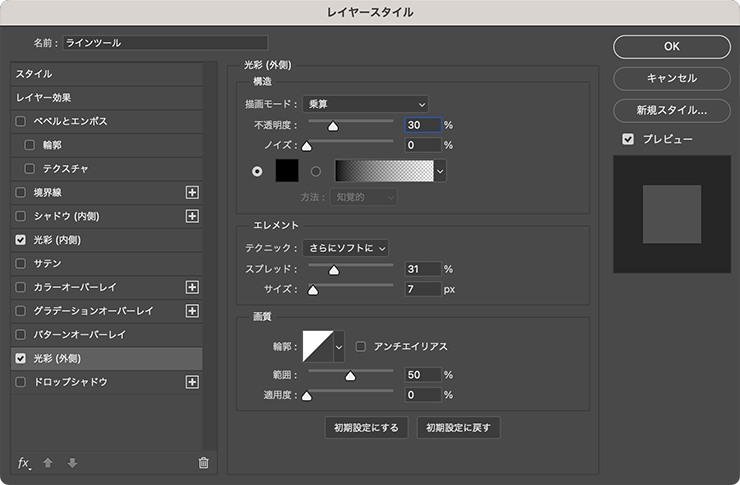The width and height of the screenshot is (740, 485).
Task: Click the style preview thumbnail
Action: 672,214
